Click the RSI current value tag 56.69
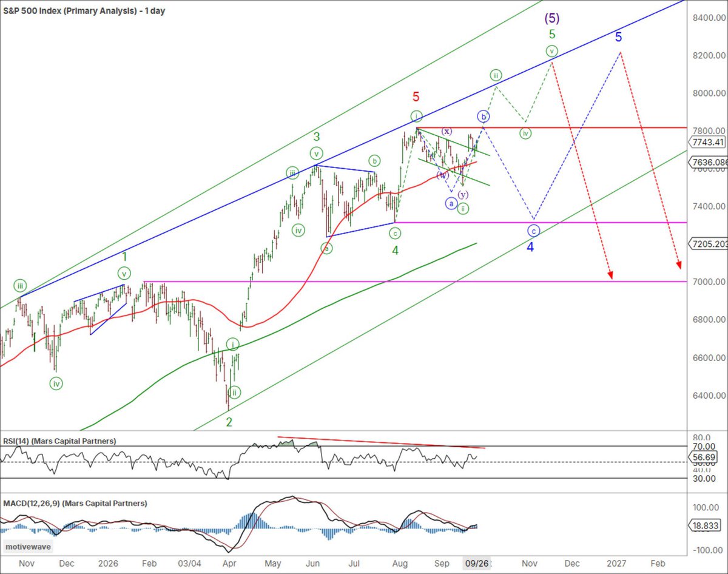Image resolution: width=728 pixels, height=574 pixels. (x=703, y=456)
